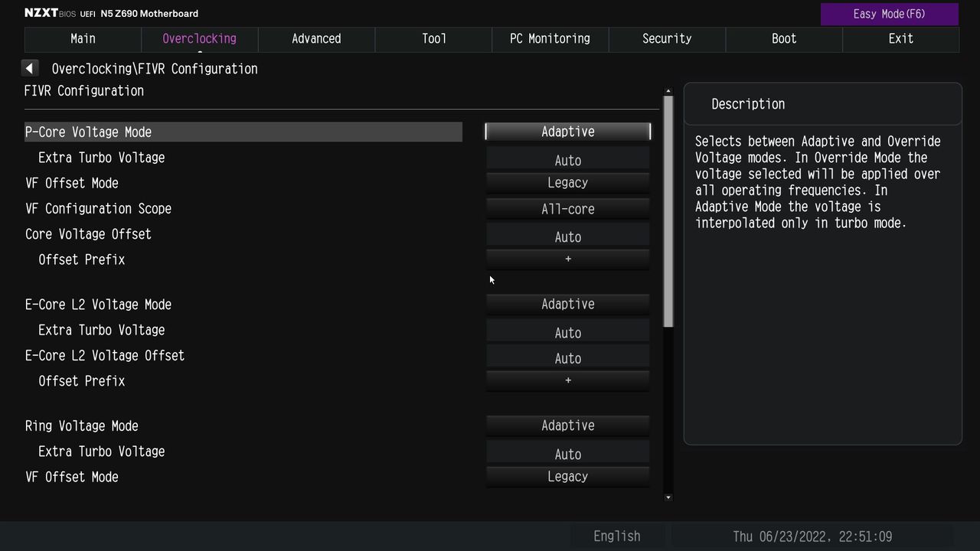
Task: Change VF Configuration Scope from All-core
Action: pyautogui.click(x=567, y=209)
